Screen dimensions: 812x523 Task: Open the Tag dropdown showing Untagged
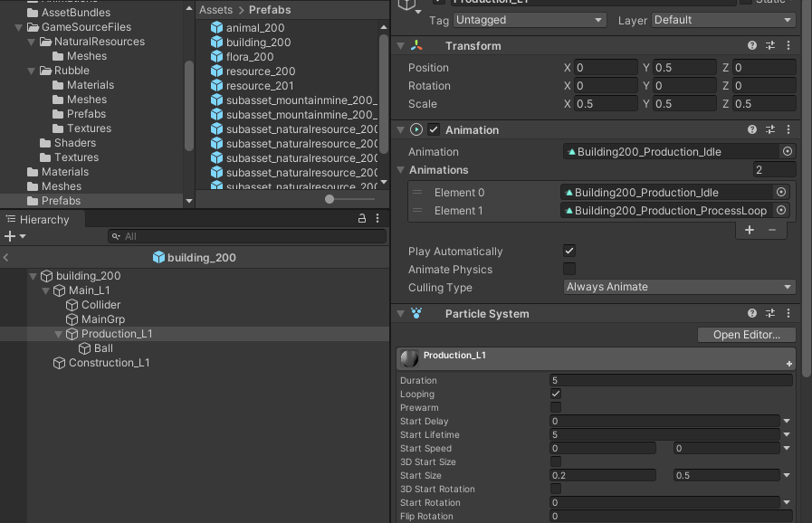tap(530, 20)
